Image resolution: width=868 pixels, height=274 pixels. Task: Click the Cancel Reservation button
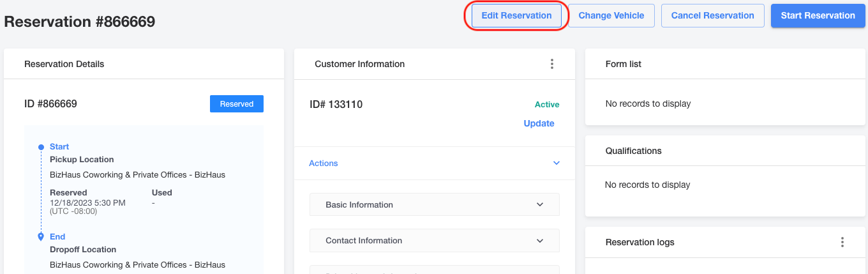point(713,16)
